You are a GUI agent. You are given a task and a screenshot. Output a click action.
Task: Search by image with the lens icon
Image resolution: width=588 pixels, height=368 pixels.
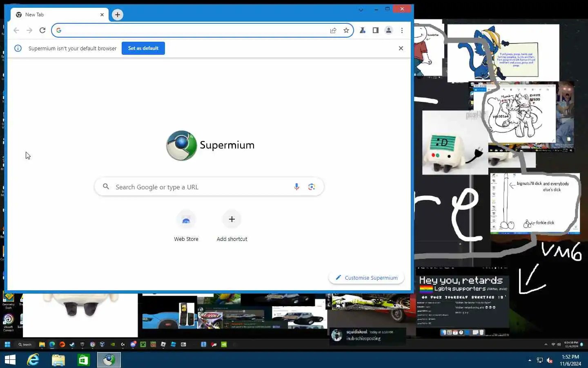(312, 187)
